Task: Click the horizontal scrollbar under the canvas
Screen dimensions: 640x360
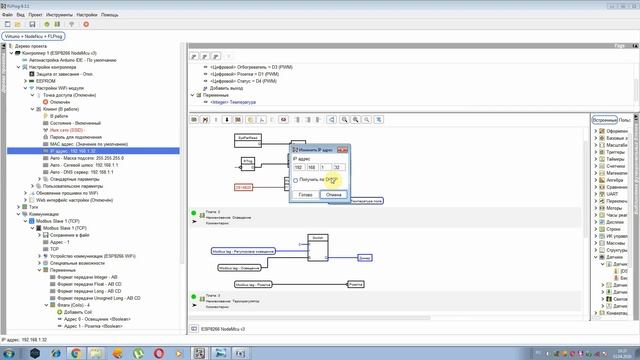Action: [x=310, y=318]
